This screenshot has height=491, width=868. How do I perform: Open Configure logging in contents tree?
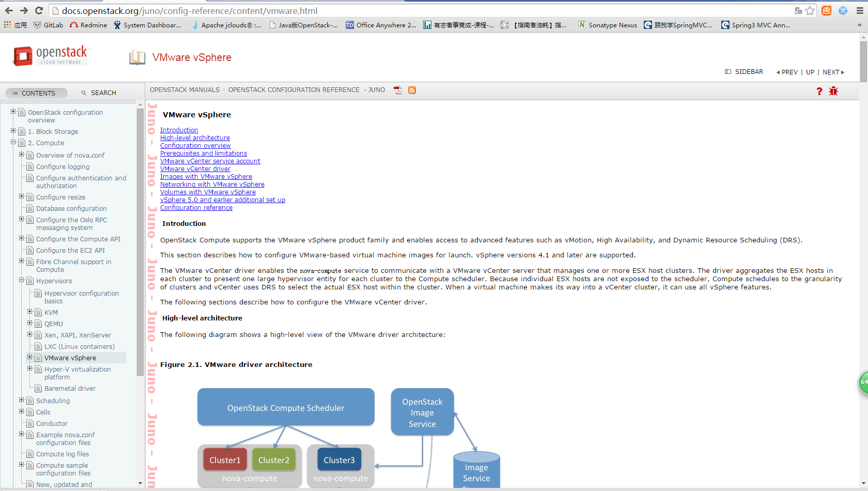point(63,167)
